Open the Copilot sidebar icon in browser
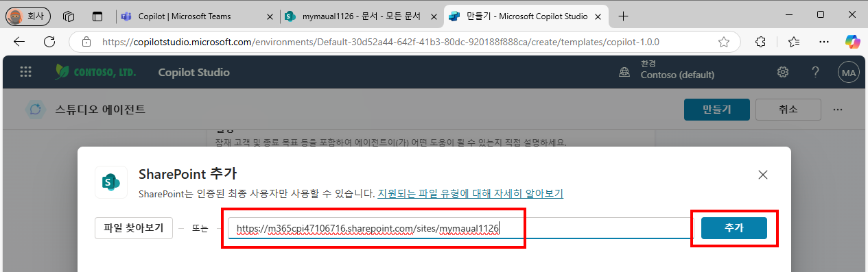 (852, 42)
